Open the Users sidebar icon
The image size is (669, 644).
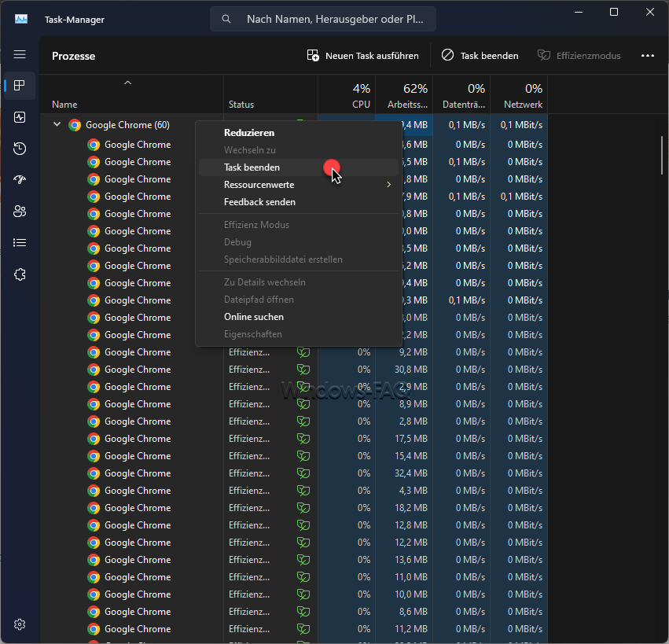(x=20, y=212)
